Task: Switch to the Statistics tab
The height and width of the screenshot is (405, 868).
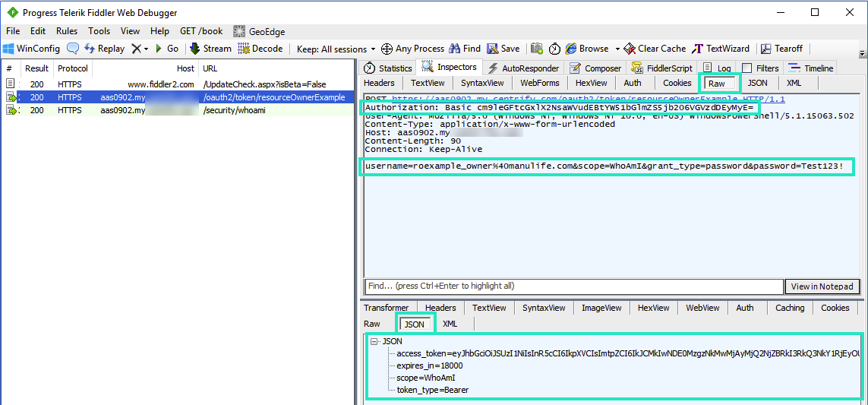Action: click(388, 68)
